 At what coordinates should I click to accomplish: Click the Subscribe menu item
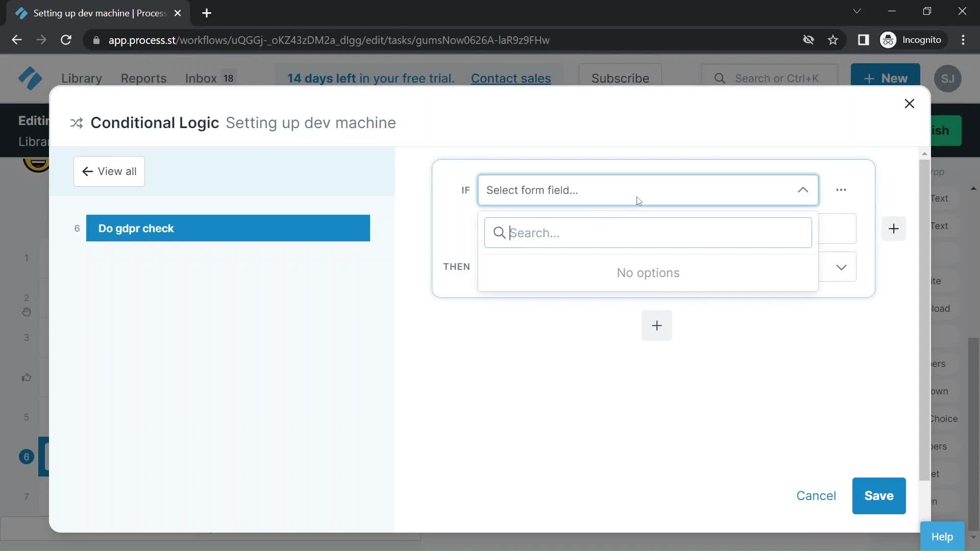click(620, 78)
